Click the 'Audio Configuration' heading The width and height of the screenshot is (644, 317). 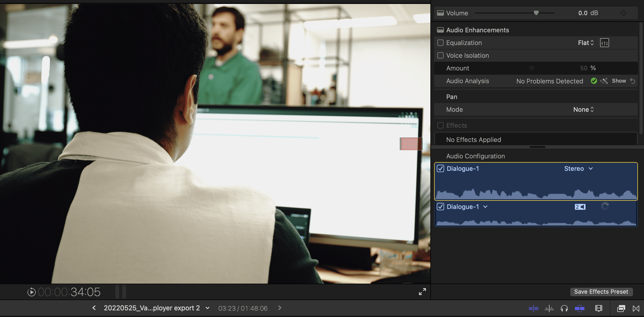coord(475,156)
